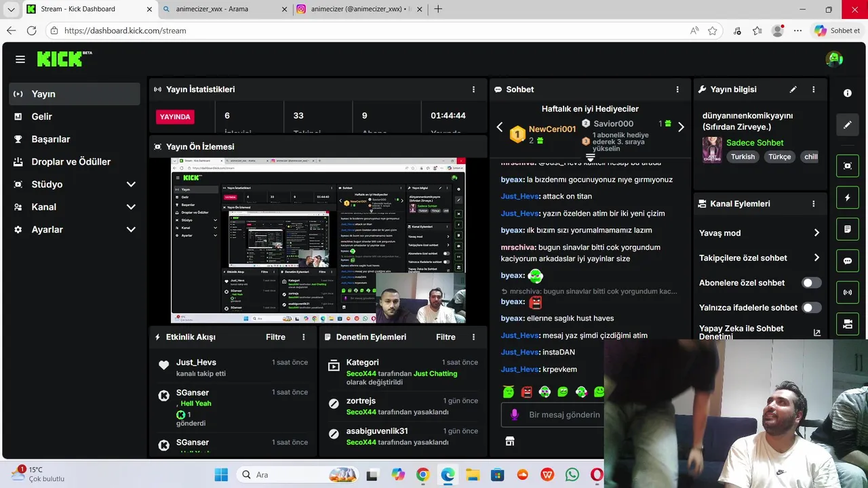Open external link icon for Yapay Zeka Denetimi
Screen dimensions: 868x488
coord(816,333)
